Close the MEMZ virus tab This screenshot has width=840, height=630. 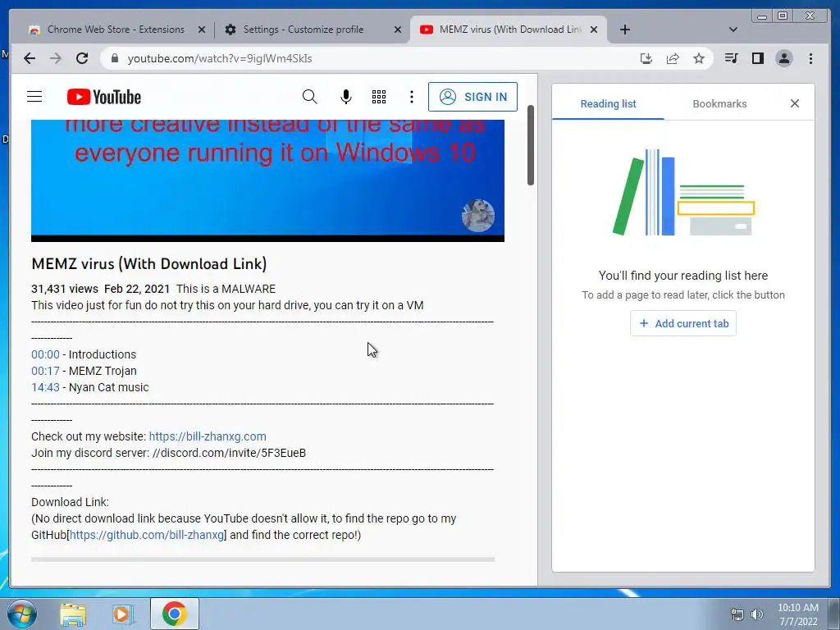(x=594, y=30)
